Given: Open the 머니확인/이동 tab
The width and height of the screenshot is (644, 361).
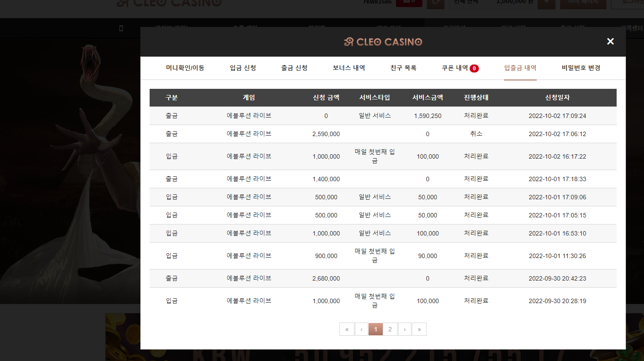Looking at the screenshot, I should coord(185,68).
